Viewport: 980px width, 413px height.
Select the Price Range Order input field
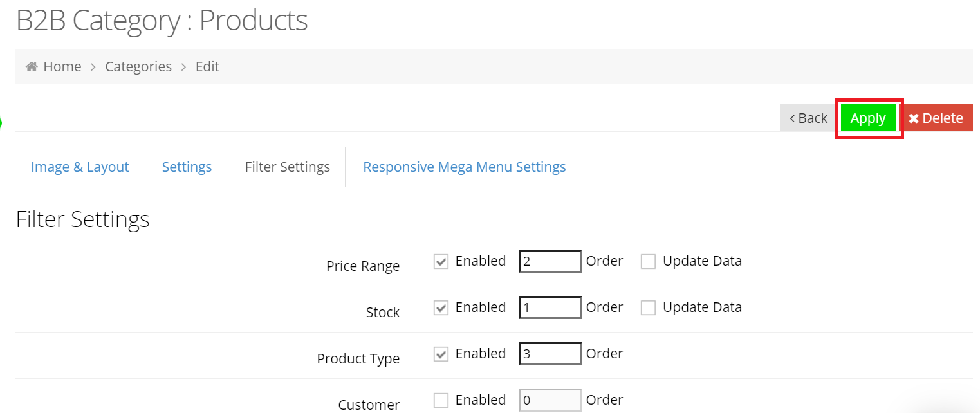(x=550, y=261)
